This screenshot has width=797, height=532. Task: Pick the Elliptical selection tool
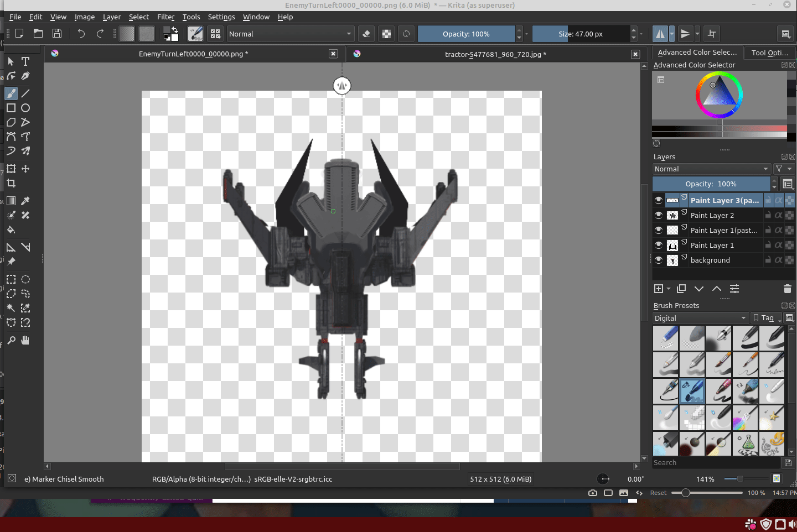tap(25, 279)
